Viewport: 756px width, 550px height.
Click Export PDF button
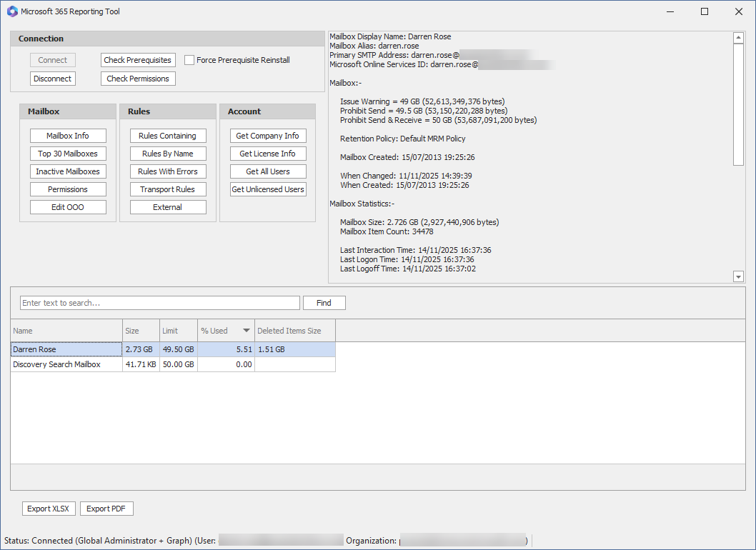tap(106, 509)
